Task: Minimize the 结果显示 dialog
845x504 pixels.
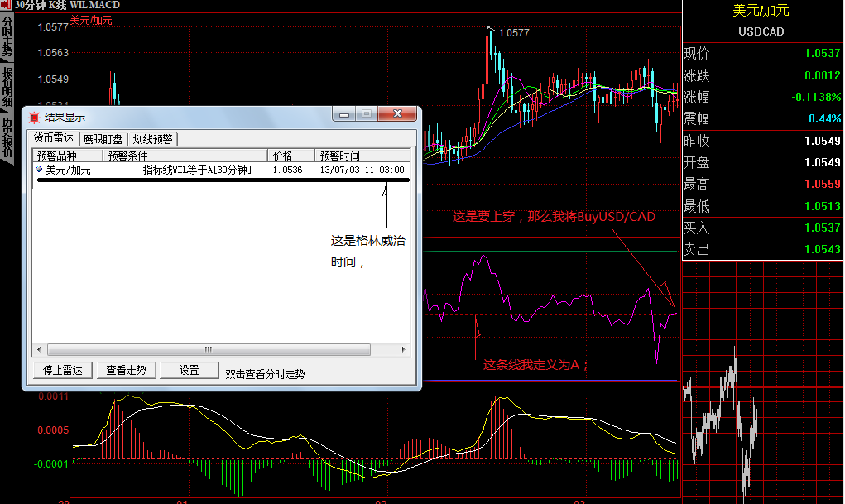Action: pos(344,113)
